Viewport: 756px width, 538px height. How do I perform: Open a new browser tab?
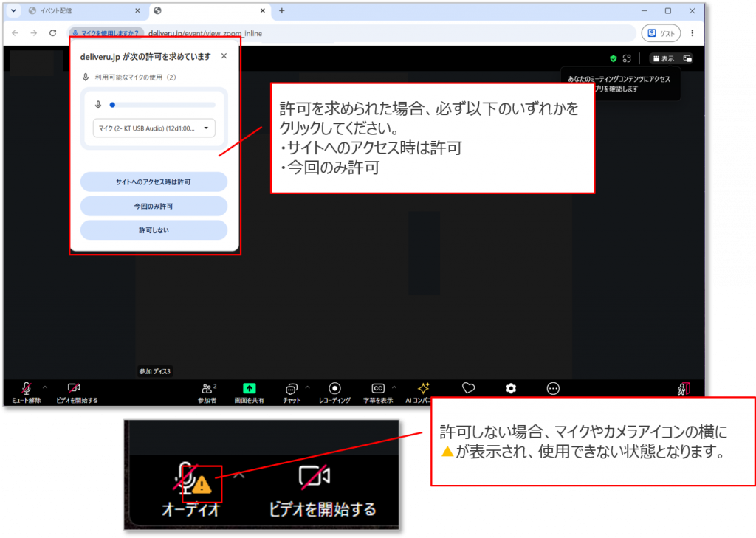point(281,10)
